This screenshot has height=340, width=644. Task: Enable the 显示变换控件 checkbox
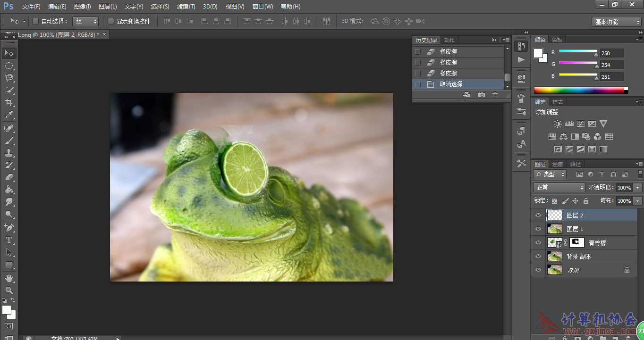[111, 21]
